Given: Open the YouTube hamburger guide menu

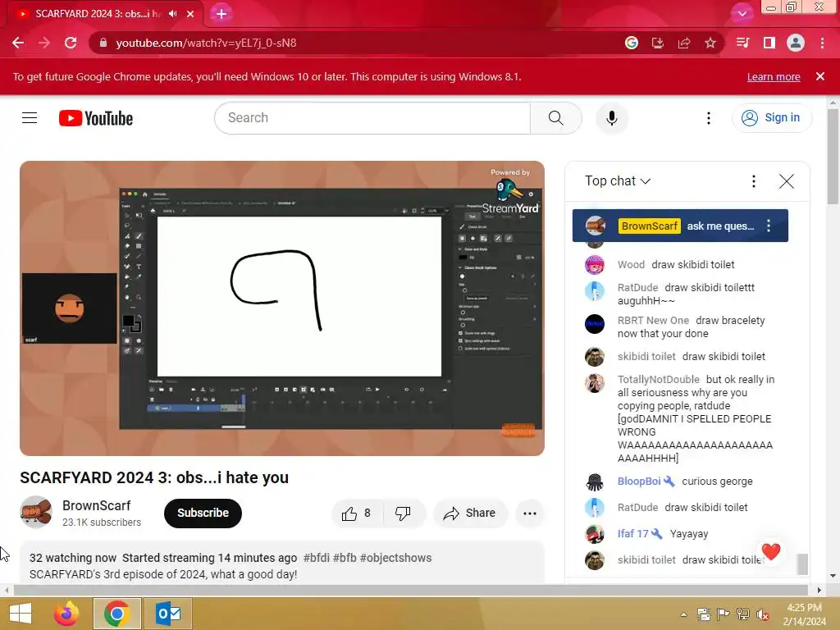Looking at the screenshot, I should click(30, 118).
